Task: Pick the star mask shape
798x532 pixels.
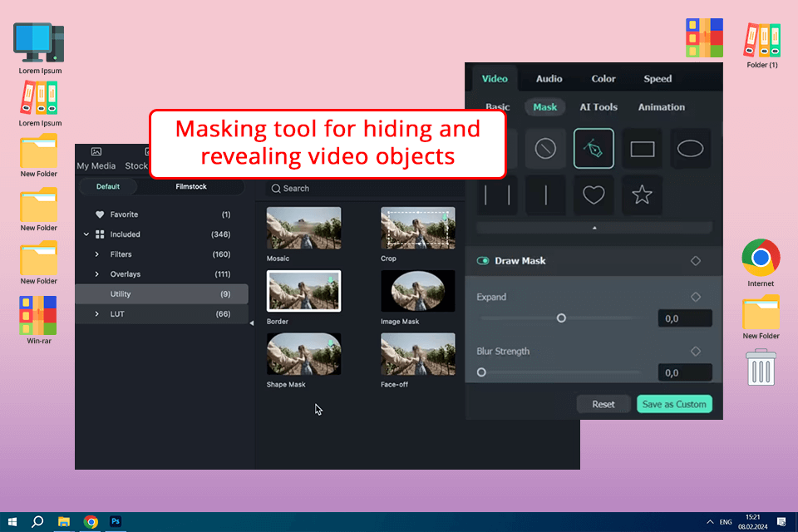Action: click(x=642, y=195)
